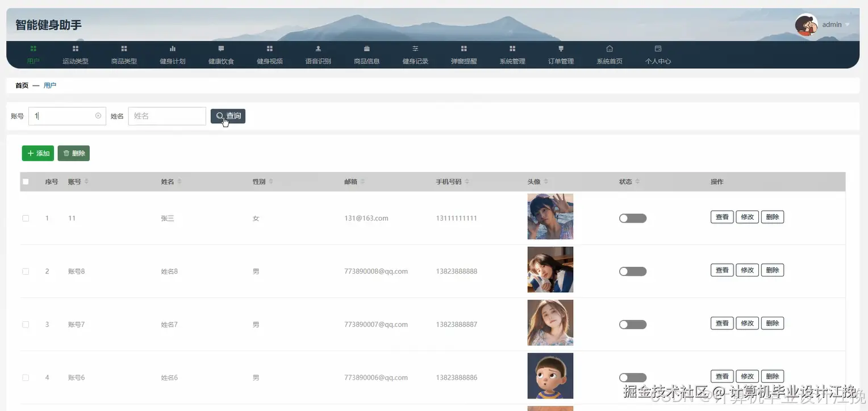This screenshot has width=868, height=411.
Task: Open 健康饮食 via its chat icon
Action: pos(221,49)
